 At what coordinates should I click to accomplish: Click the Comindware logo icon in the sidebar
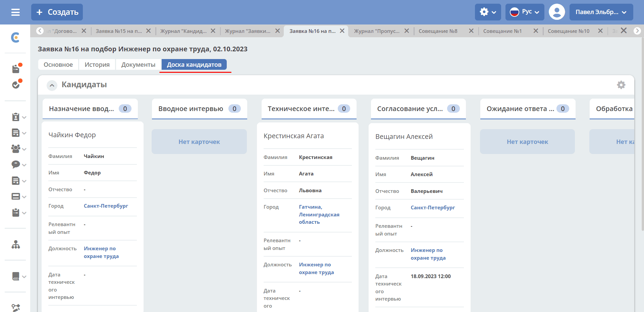(x=15, y=37)
